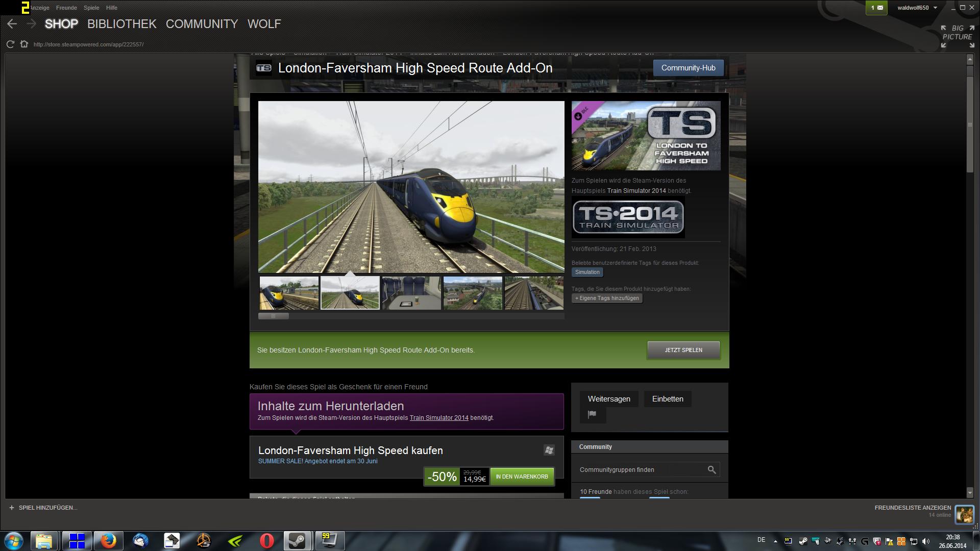Click the Add own tags button
The width and height of the screenshot is (980, 551).
pos(607,298)
